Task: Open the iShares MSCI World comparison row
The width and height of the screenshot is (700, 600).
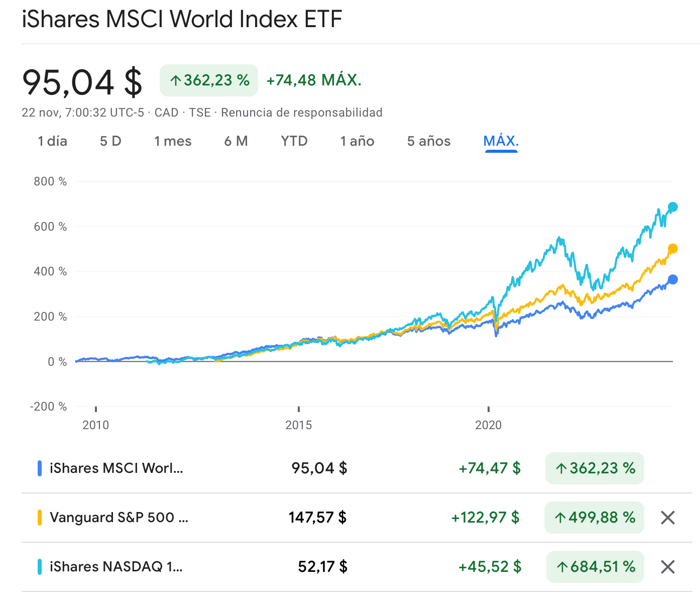Action: [116, 468]
